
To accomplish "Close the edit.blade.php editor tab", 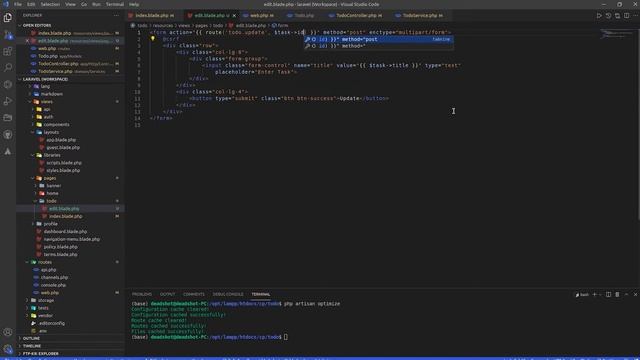I will pyautogui.click(x=234, y=16).
